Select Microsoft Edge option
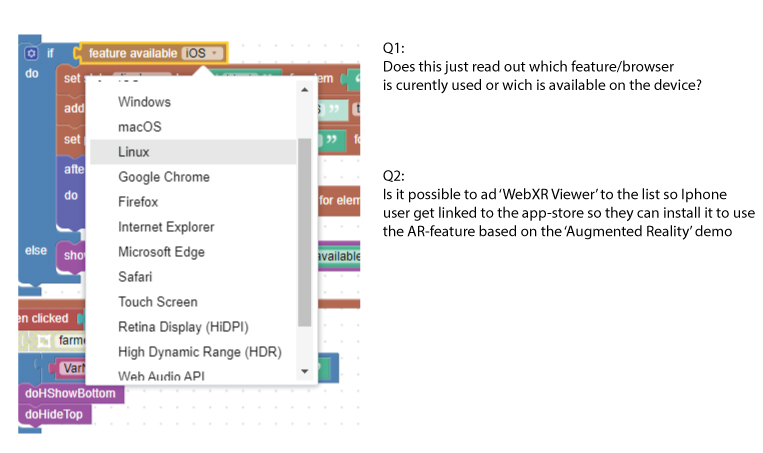The height and width of the screenshot is (453, 763). tap(193, 252)
